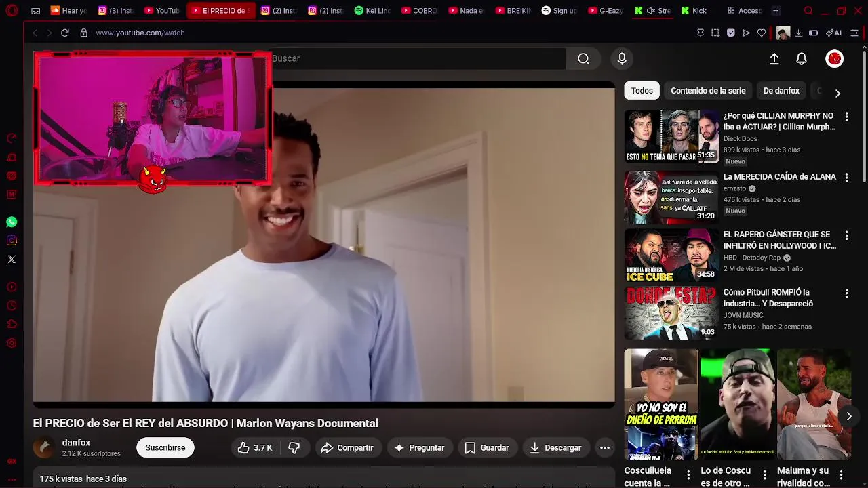The width and height of the screenshot is (868, 488).
Task: Open more actions ellipsis under video
Action: coord(605,447)
